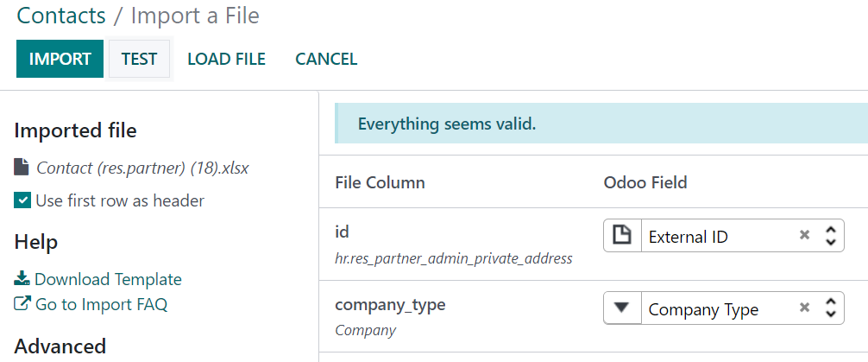Click the document icon next to External ID
Screen dimensions: 868x362
click(x=622, y=236)
